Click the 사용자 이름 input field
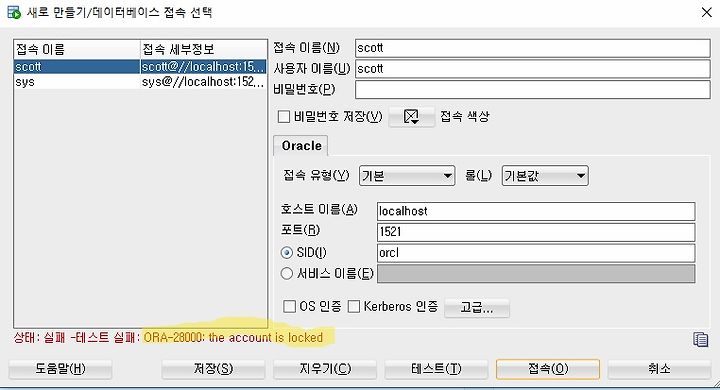720x390 pixels. point(533,69)
